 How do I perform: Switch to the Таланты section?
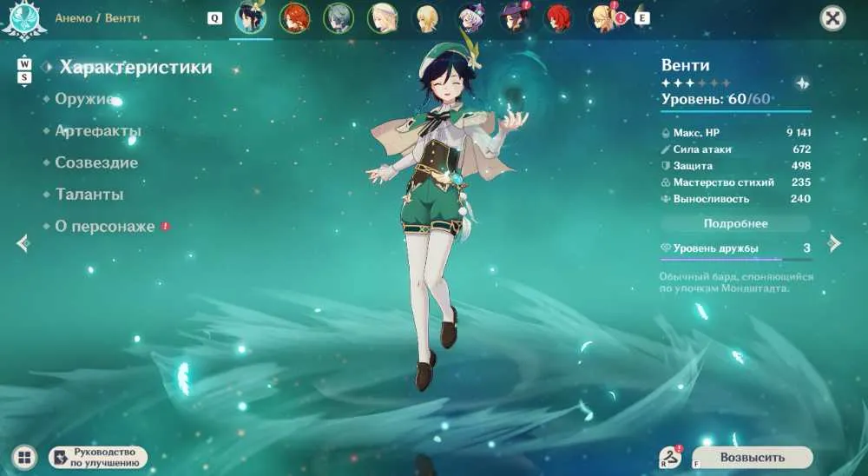click(x=89, y=195)
